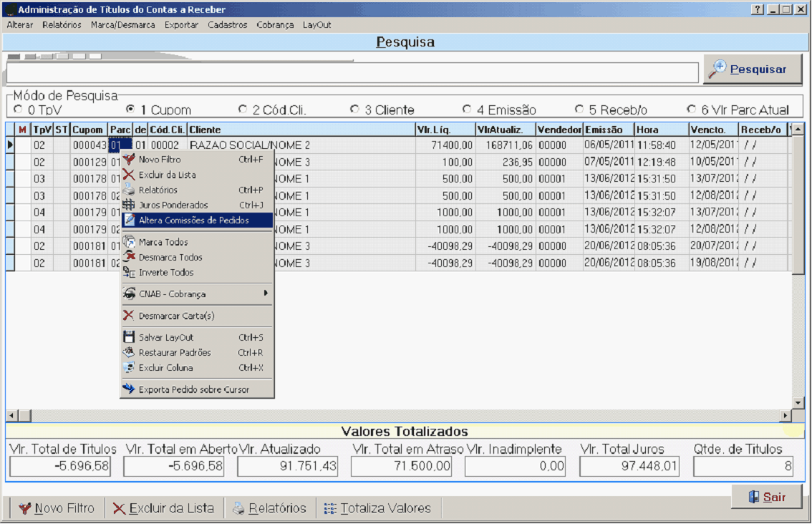
Task: Click the Salvar LayOut floppy disk icon
Action: (x=129, y=337)
